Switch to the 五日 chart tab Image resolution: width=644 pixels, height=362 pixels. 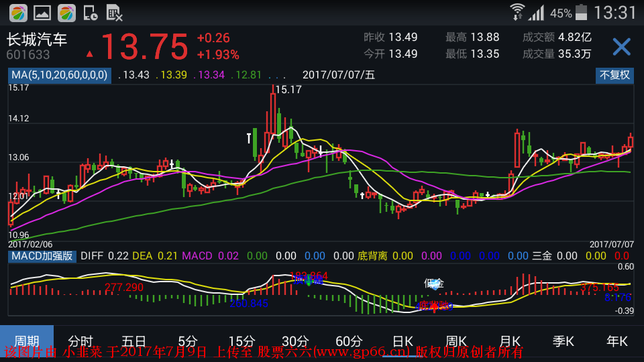[134, 341]
